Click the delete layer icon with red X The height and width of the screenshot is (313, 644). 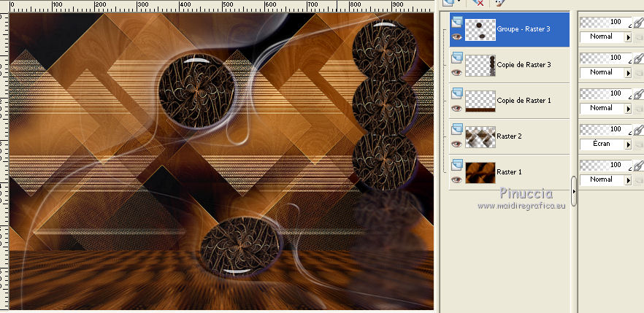tap(478, 2)
